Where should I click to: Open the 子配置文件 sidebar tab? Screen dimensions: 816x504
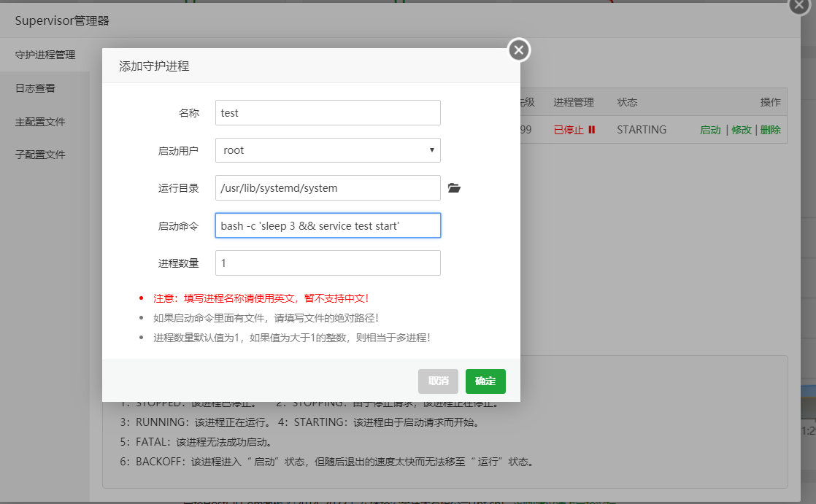45,155
